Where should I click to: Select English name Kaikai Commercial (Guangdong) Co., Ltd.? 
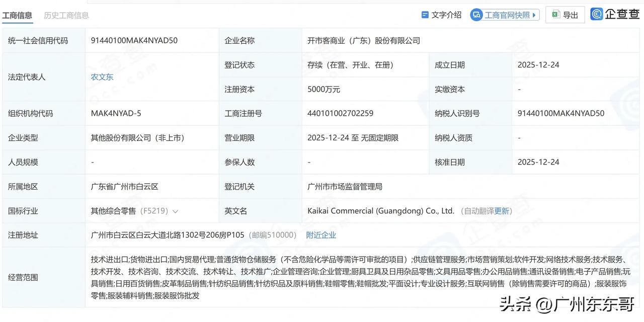[381, 211]
